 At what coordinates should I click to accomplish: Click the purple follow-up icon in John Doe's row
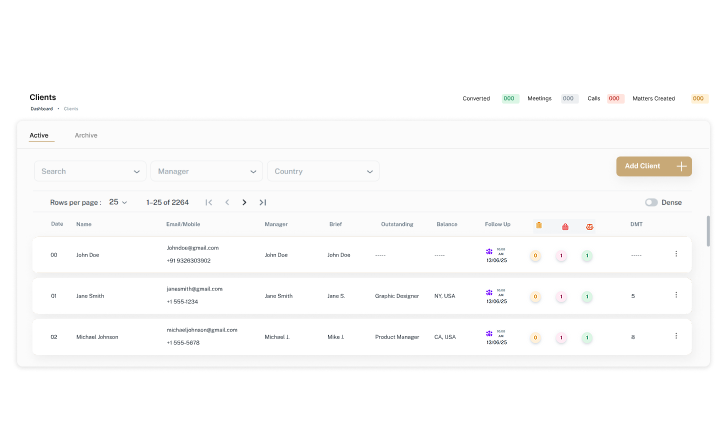[x=490, y=252]
